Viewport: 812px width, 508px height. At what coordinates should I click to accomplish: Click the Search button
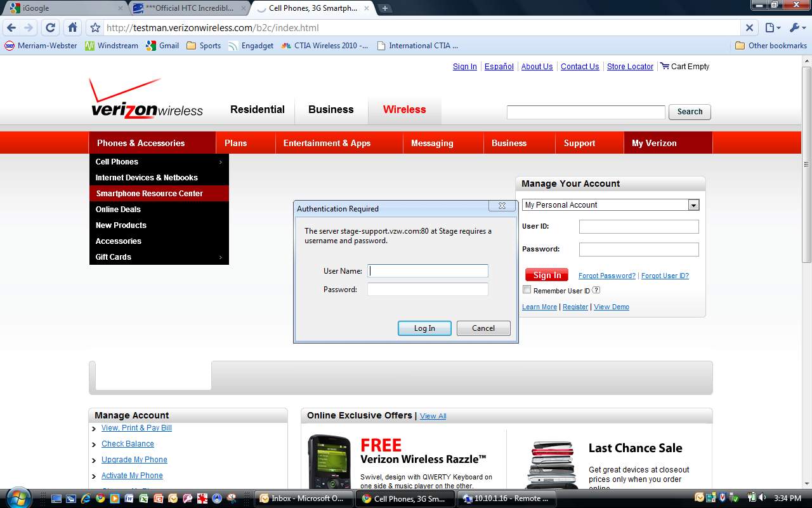click(690, 112)
